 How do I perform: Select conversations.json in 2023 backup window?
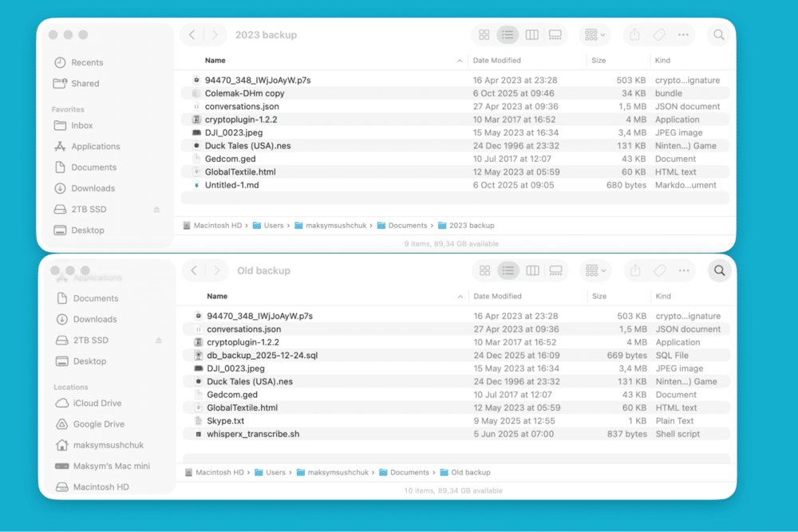455,106
